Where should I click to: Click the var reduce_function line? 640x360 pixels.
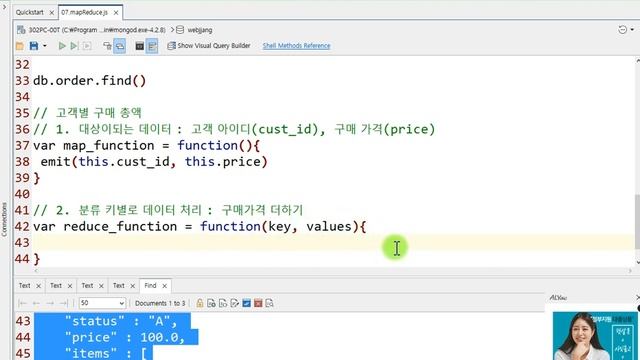point(200,227)
